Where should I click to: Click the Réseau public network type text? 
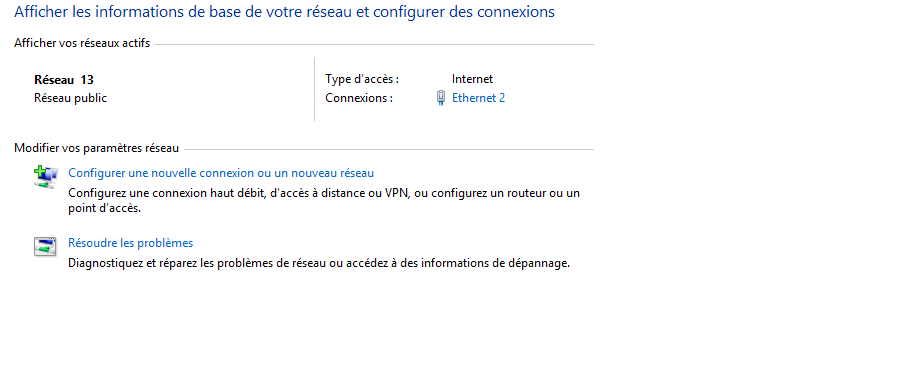(x=70, y=98)
